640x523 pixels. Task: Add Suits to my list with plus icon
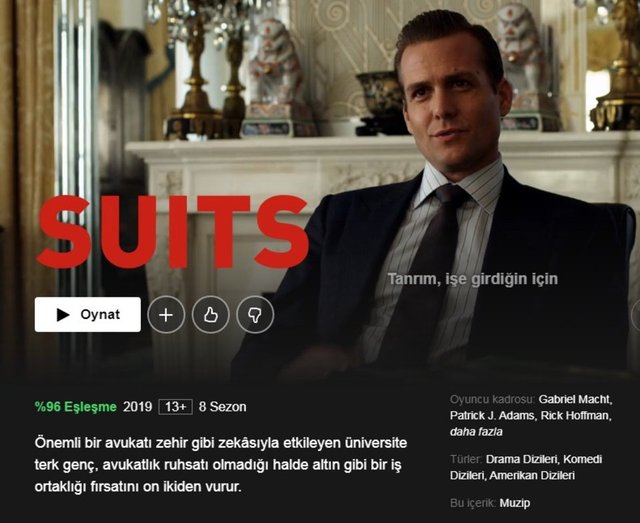pos(166,315)
